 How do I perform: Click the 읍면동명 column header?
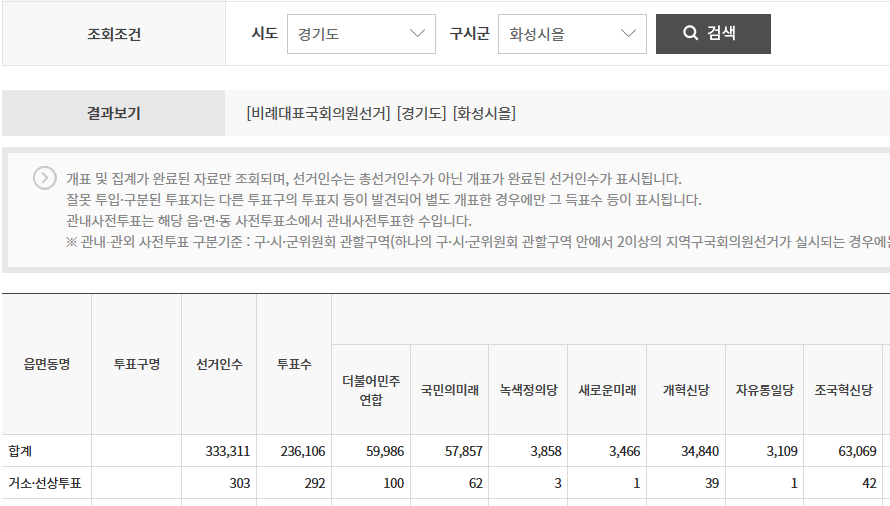[x=47, y=364]
